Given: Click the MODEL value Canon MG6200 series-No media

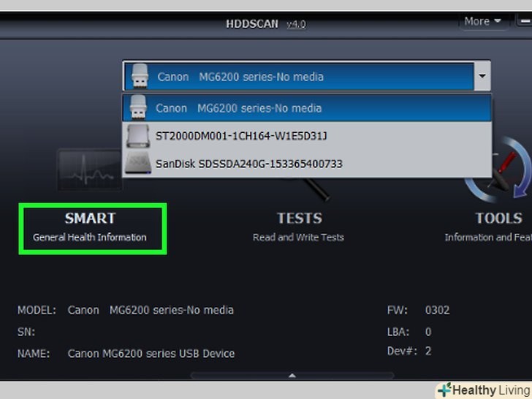Looking at the screenshot, I should pos(151,310).
